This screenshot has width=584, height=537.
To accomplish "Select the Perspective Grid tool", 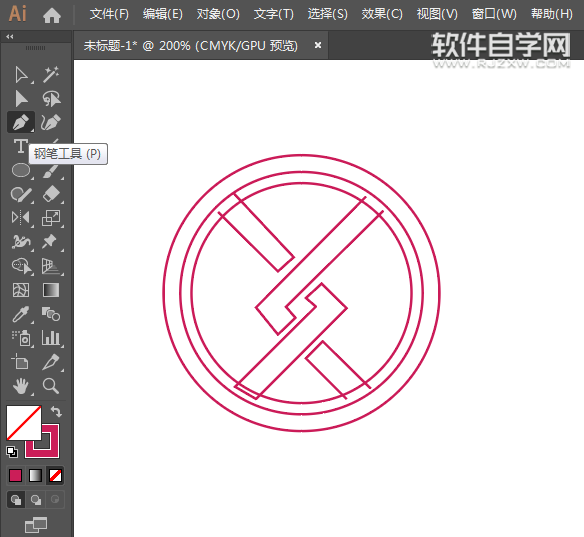I will tap(51, 266).
